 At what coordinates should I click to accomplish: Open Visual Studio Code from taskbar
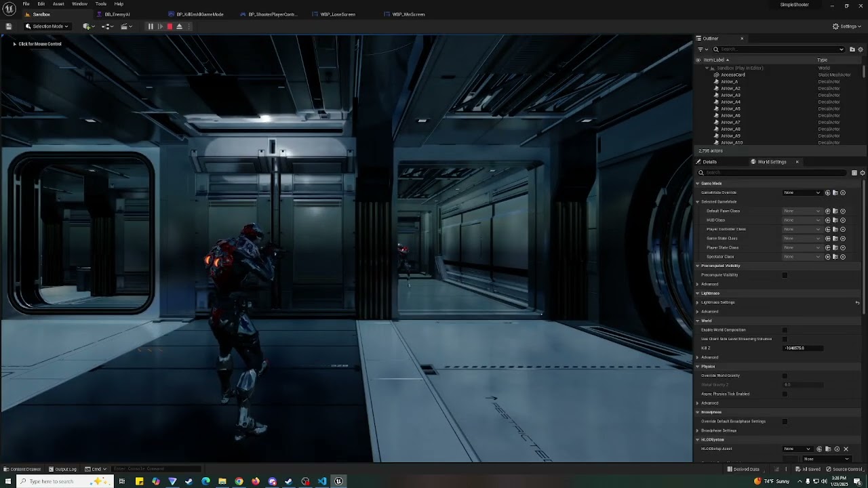(322, 481)
